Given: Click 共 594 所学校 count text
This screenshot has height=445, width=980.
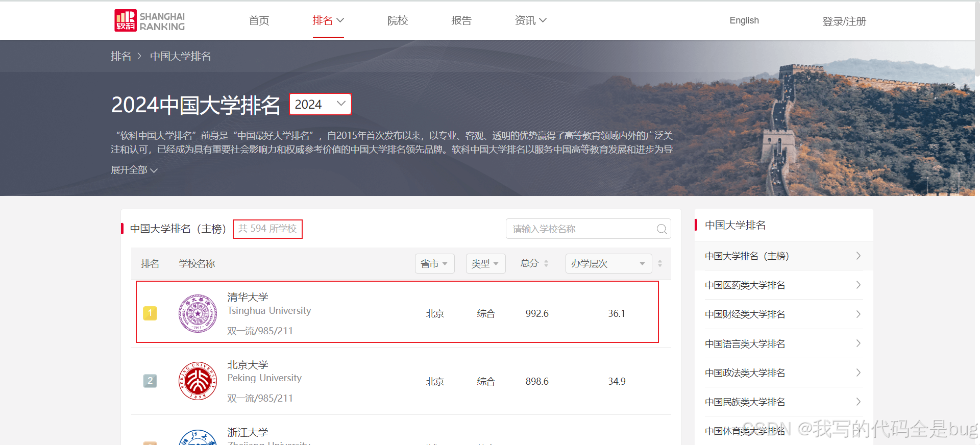Looking at the screenshot, I should click(267, 229).
